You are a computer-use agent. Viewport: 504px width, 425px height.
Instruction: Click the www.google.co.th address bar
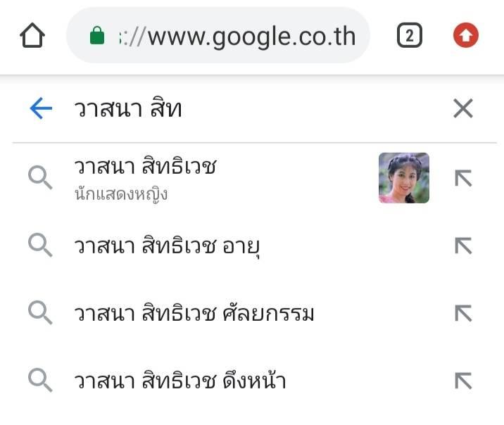coord(218,35)
